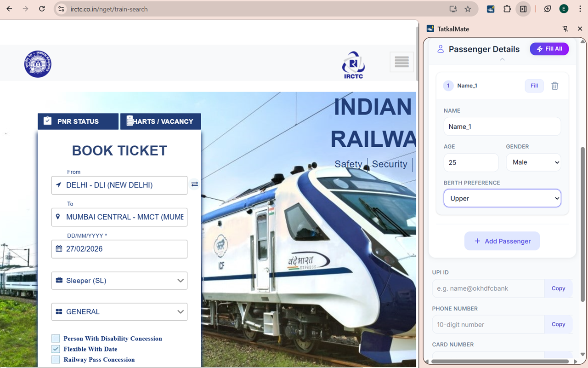Viewport: 588px width, 368px height.
Task: Click the CARD NUMBER label
Action: click(x=453, y=345)
